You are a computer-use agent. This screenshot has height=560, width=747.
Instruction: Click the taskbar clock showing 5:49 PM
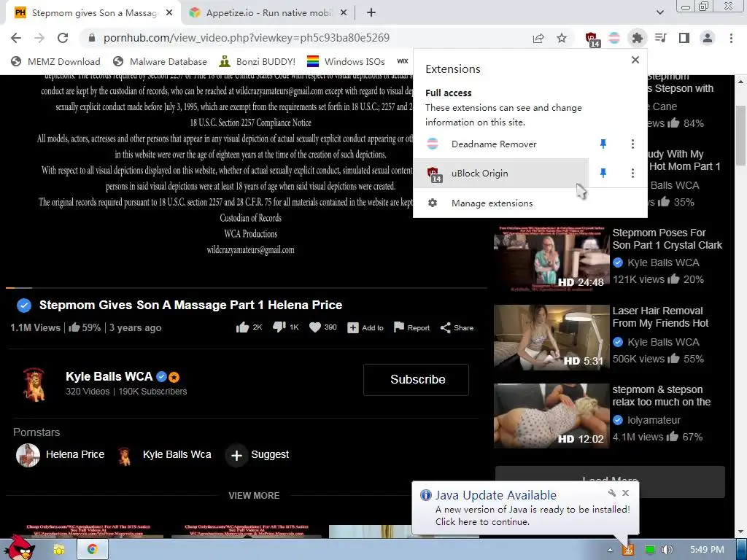(x=707, y=550)
